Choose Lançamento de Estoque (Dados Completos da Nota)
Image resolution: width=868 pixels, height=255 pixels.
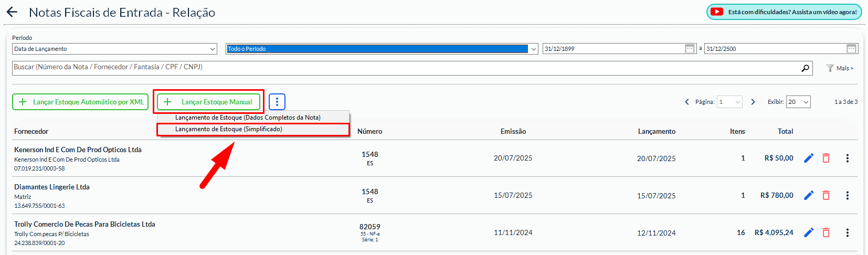coord(248,118)
